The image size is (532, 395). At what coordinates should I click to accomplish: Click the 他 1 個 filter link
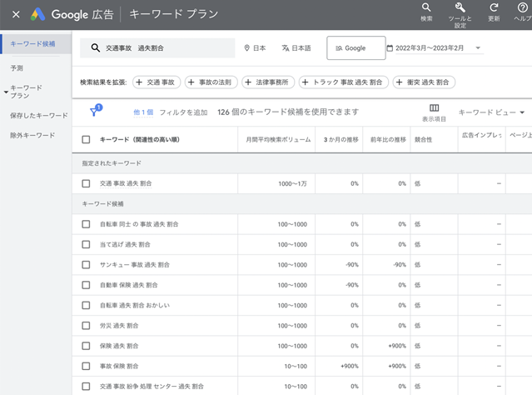[x=143, y=112]
